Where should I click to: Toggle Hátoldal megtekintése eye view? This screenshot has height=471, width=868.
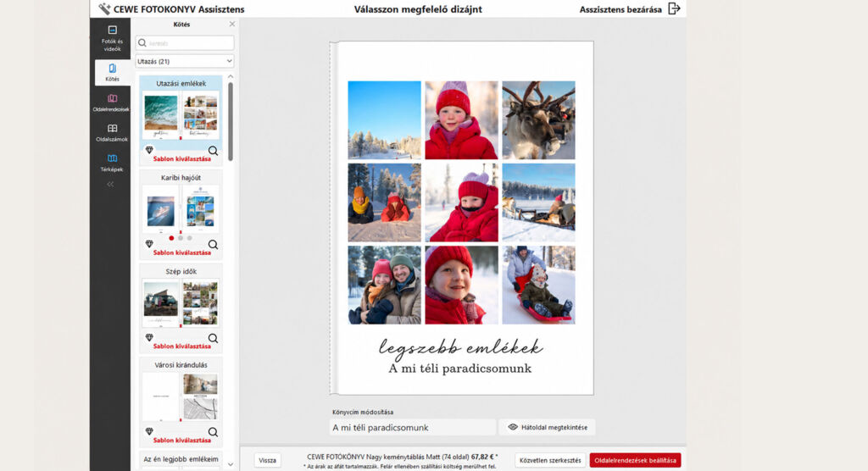pos(547,427)
